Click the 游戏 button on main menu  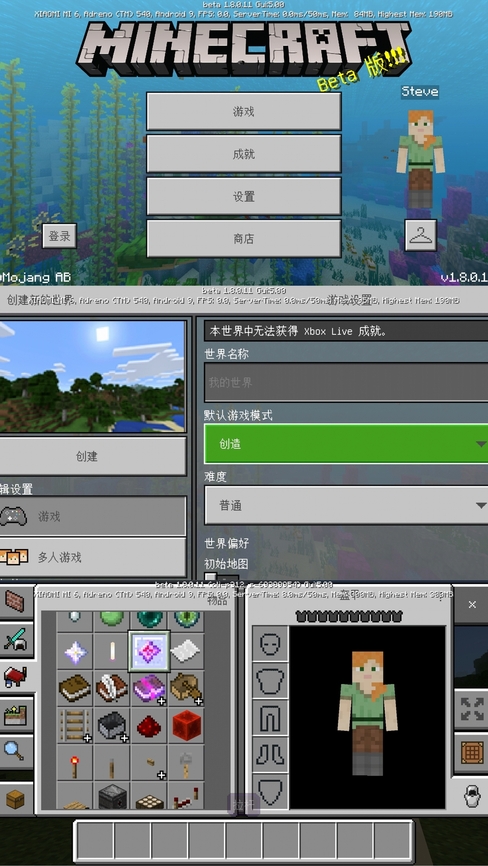(243, 112)
